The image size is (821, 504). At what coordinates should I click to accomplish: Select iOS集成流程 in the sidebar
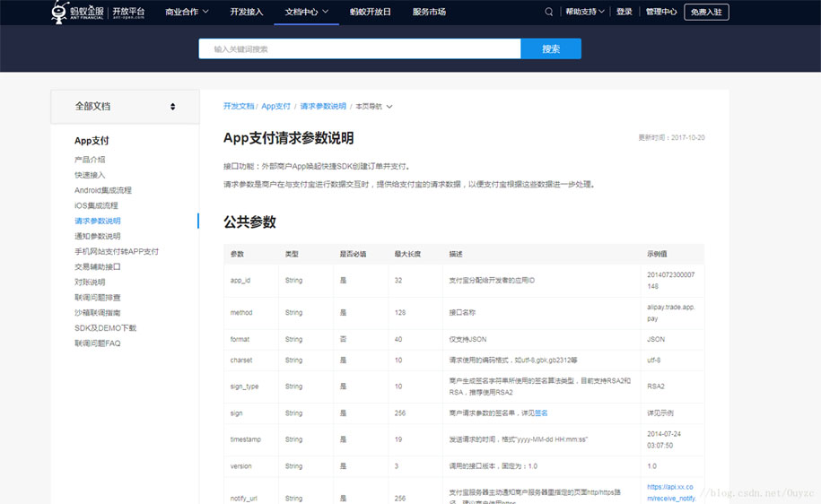click(96, 205)
